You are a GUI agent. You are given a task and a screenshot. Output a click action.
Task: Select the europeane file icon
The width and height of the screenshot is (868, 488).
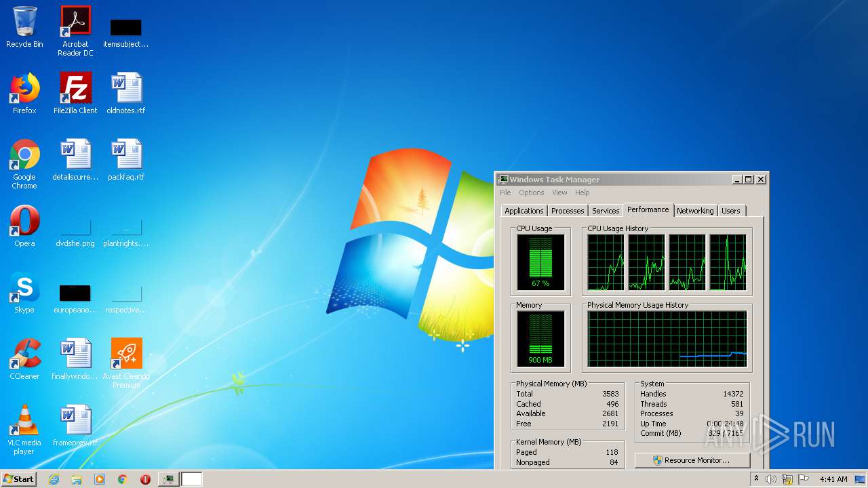point(75,298)
